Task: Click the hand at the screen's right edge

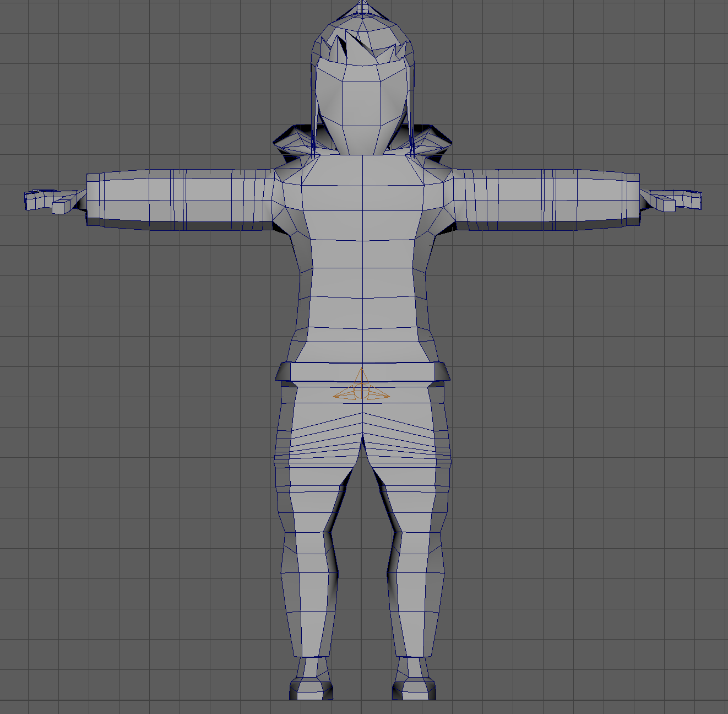Action: pyautogui.click(x=671, y=200)
